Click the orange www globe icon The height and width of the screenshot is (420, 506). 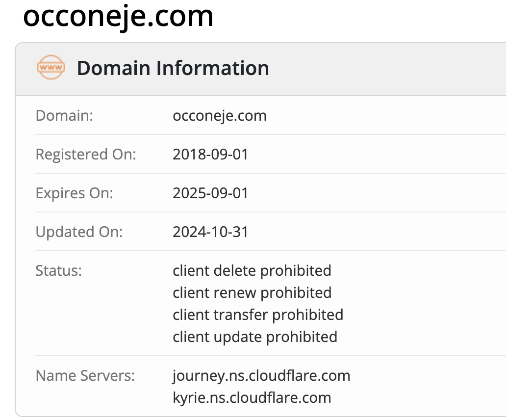[51, 67]
